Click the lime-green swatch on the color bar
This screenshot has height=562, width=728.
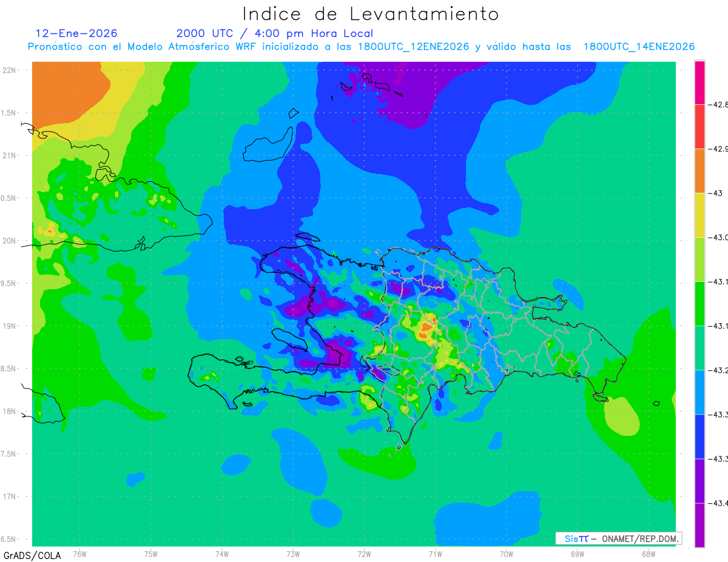pos(699,259)
